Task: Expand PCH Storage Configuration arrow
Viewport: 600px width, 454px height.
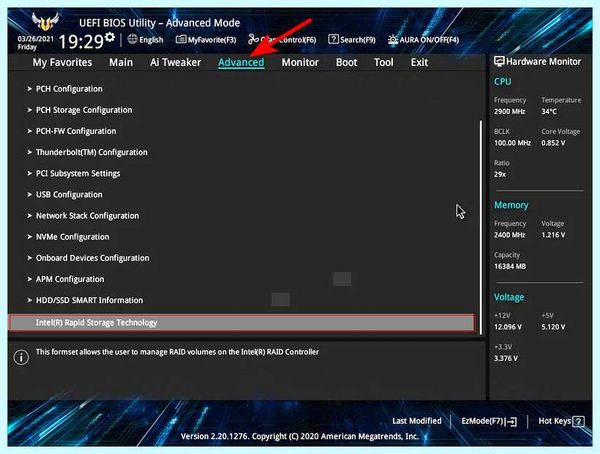Action: coord(29,110)
